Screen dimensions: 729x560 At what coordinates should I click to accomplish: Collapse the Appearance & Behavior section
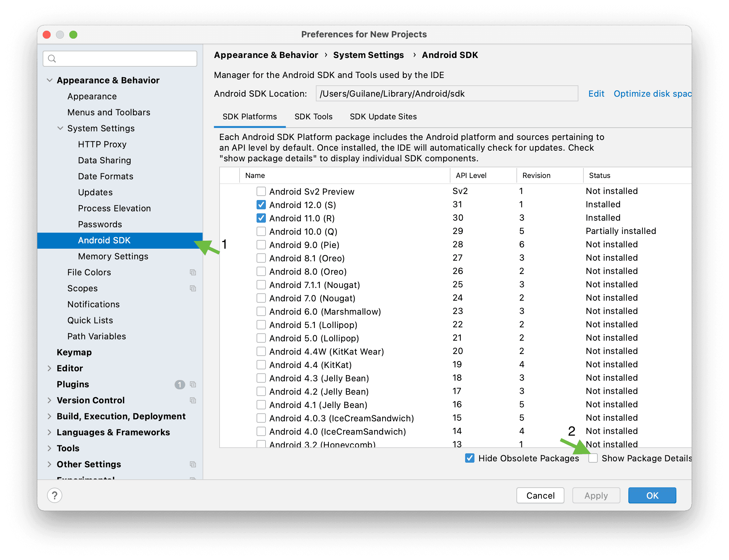coord(49,80)
